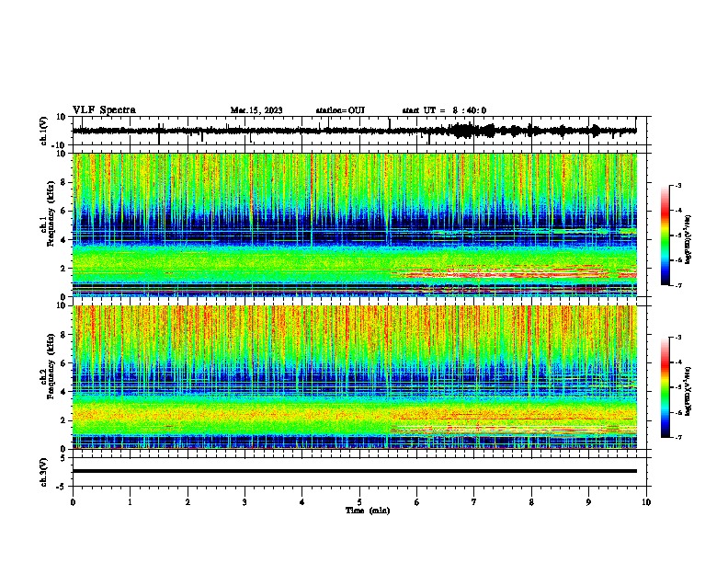Screen dimensions: 728x563
Task: Click time axis tick label "10"
Action: (x=646, y=502)
